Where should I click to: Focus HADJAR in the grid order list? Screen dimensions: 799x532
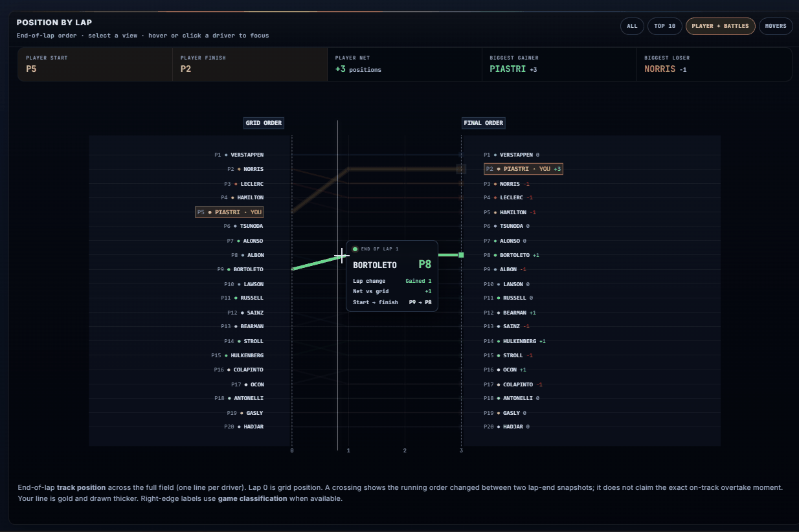point(243,427)
